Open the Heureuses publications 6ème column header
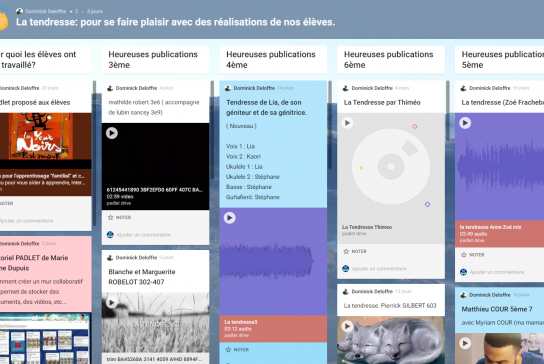The height and width of the screenshot is (364, 544). pyautogui.click(x=391, y=59)
